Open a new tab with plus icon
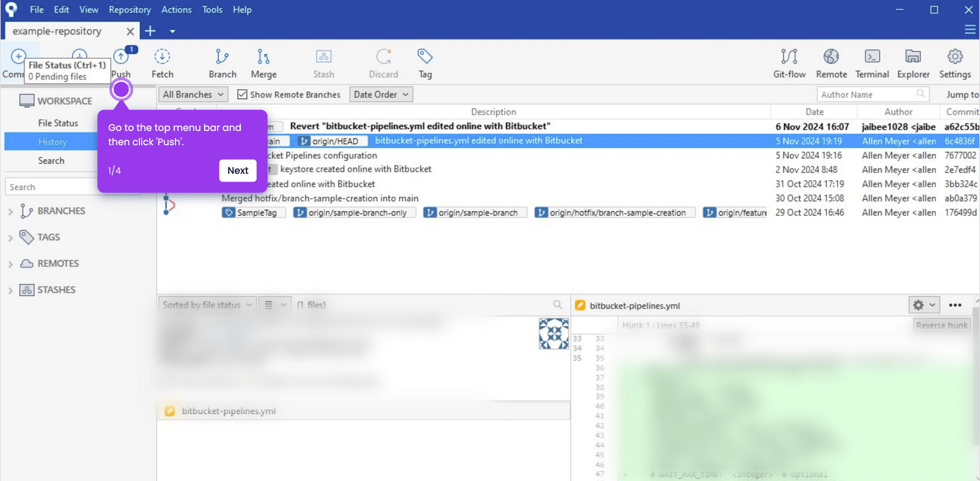The image size is (980, 481). tap(150, 31)
